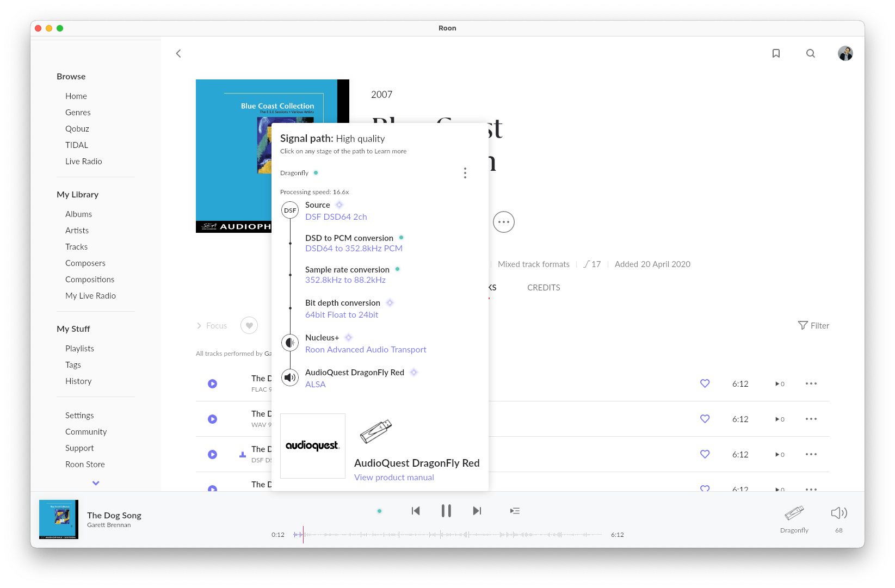
Task: Play the WAV track in second row
Action: [x=213, y=419]
